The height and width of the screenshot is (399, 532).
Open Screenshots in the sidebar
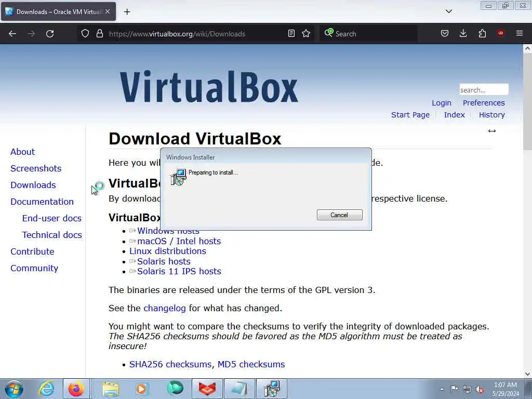pyautogui.click(x=36, y=168)
